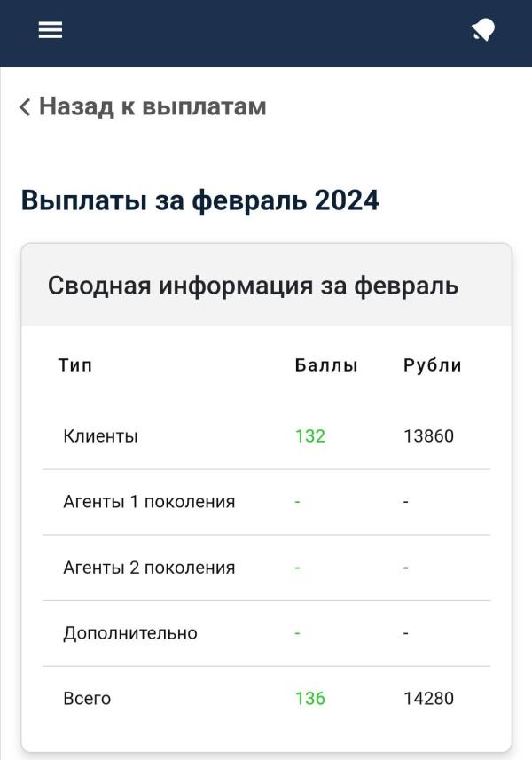Select the Выплаты за февраль 2024 heading
Image resolution: width=532 pixels, height=760 pixels.
coord(200,200)
